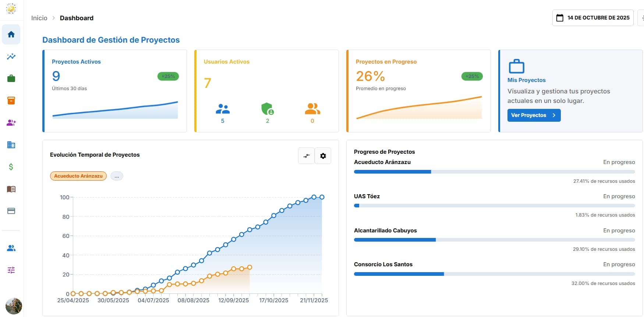Screen dimensions: 644x317
Task: Click the Usuarios Activos card title
Action: (x=227, y=62)
